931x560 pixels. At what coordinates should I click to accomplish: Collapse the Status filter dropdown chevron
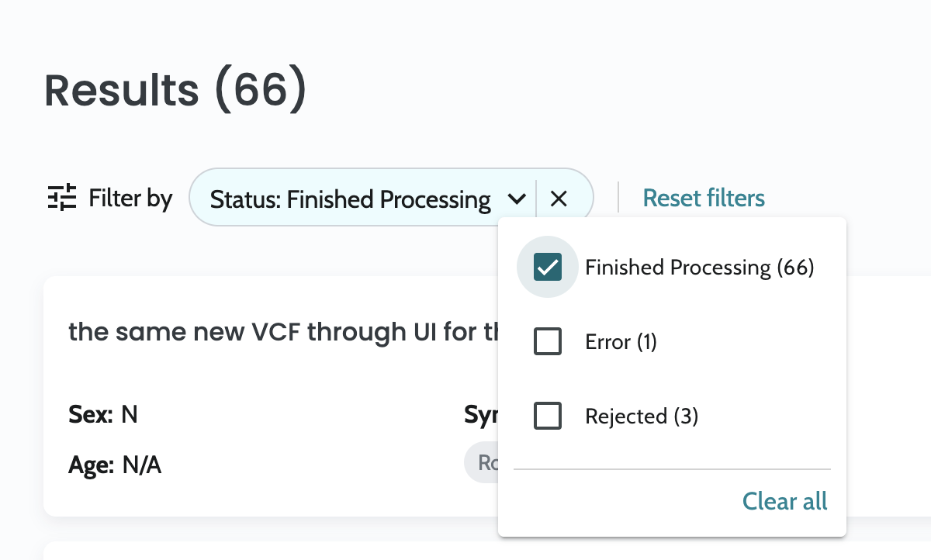point(516,199)
